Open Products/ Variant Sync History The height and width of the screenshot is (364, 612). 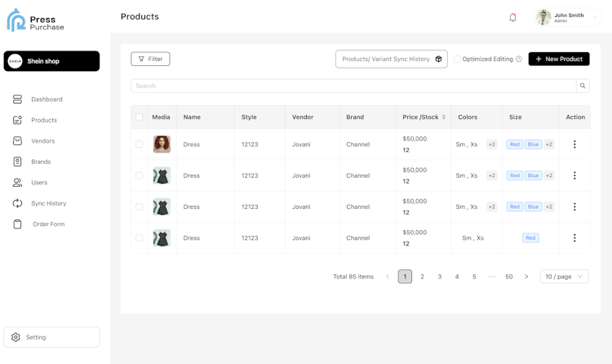pos(392,59)
